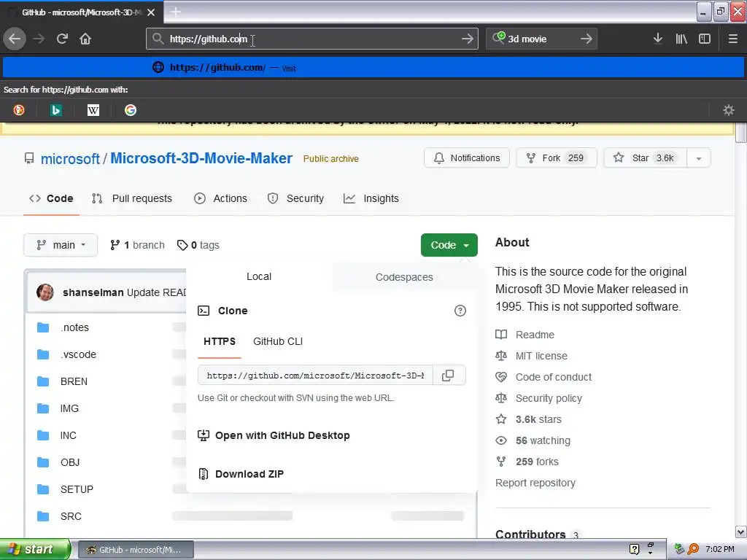747x560 pixels.
Task: Open the .vscode folder
Action: [79, 354]
